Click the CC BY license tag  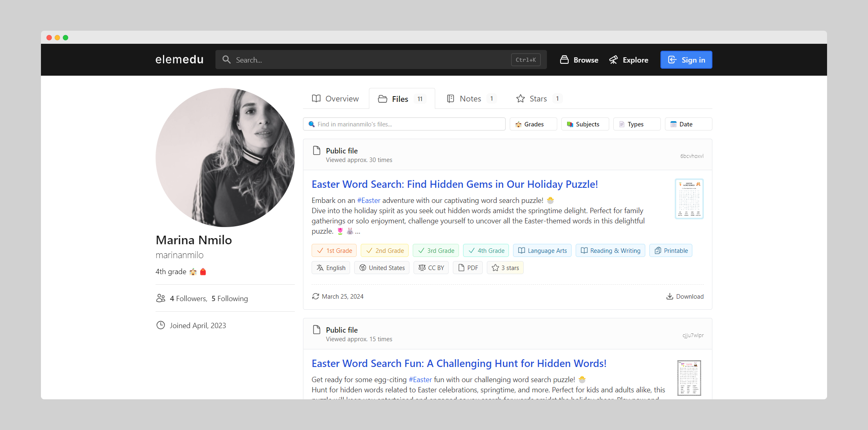431,268
